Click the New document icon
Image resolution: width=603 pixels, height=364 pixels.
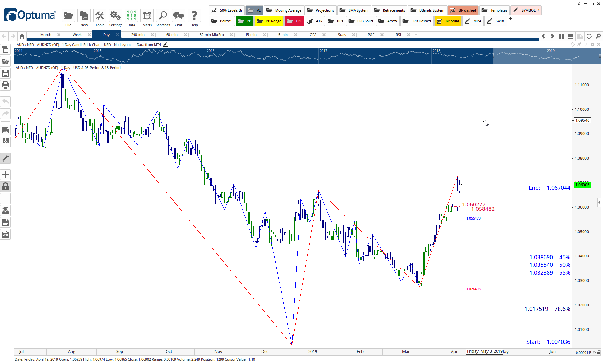click(x=84, y=15)
